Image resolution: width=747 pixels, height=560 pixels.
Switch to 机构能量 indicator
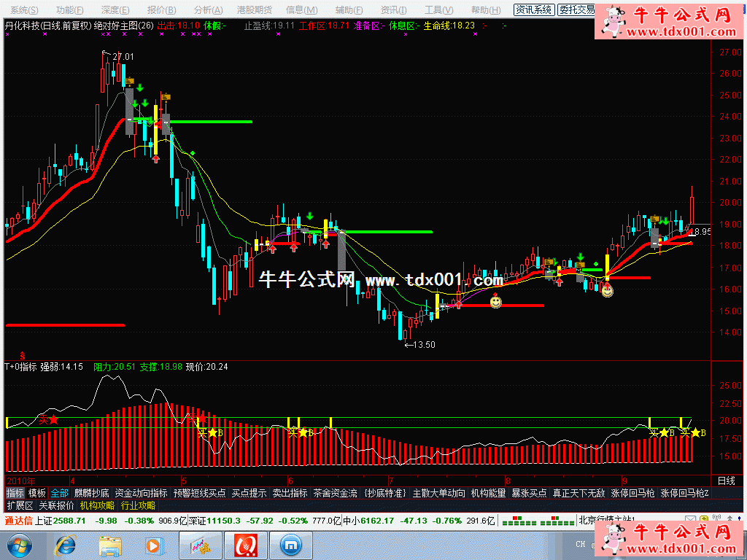(488, 493)
